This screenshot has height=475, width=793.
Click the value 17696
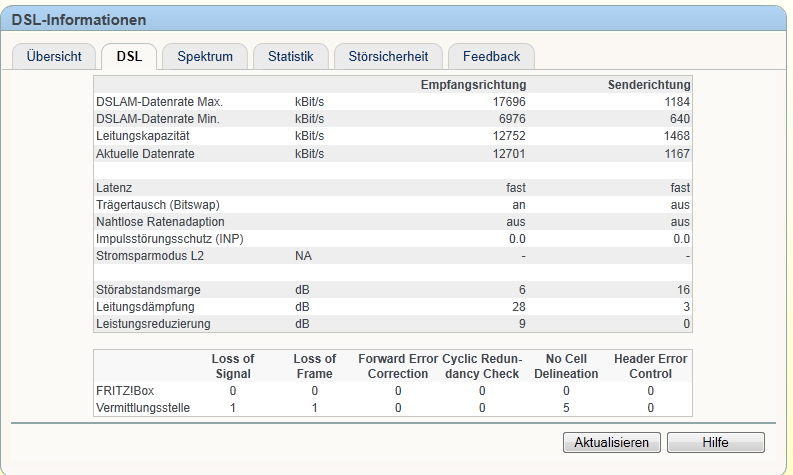[x=509, y=102]
